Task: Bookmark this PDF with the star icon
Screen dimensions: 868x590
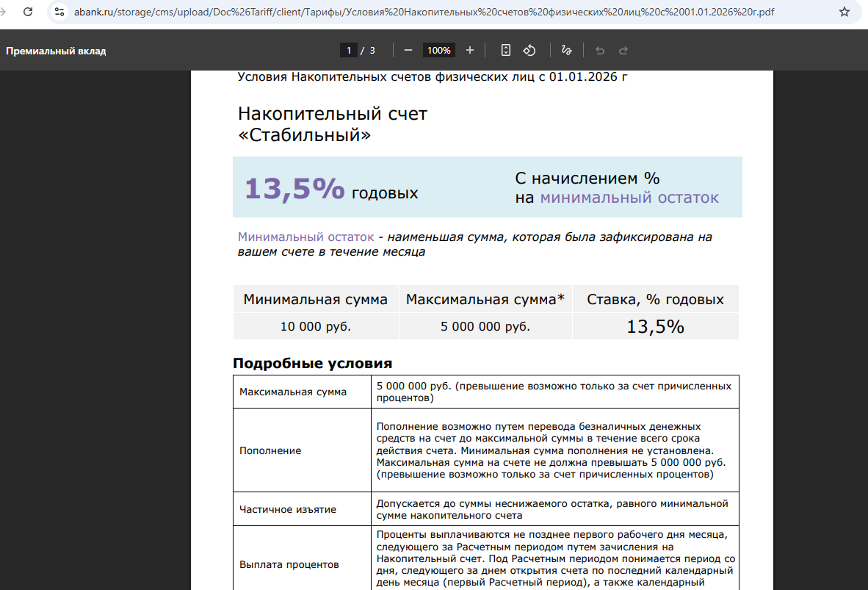Action: [x=845, y=12]
